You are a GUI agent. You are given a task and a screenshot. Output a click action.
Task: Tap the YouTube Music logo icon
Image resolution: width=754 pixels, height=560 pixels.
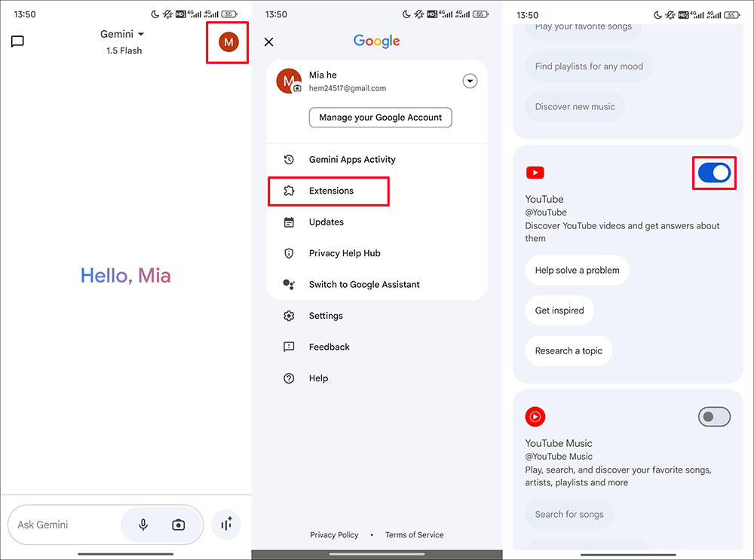(x=535, y=417)
